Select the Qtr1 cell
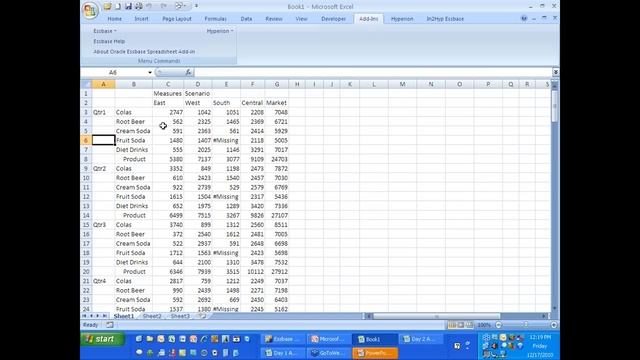 click(103, 112)
